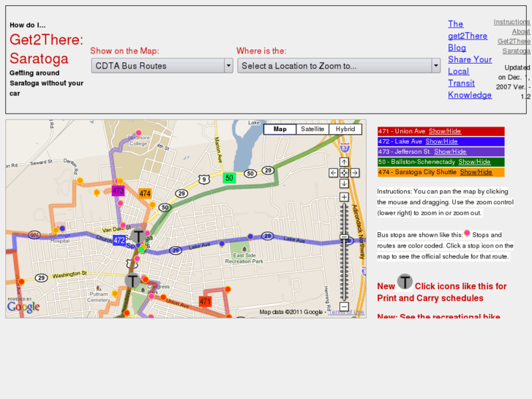Click the green 50 route marker
The height and width of the screenshot is (399, 532).
pyautogui.click(x=229, y=178)
